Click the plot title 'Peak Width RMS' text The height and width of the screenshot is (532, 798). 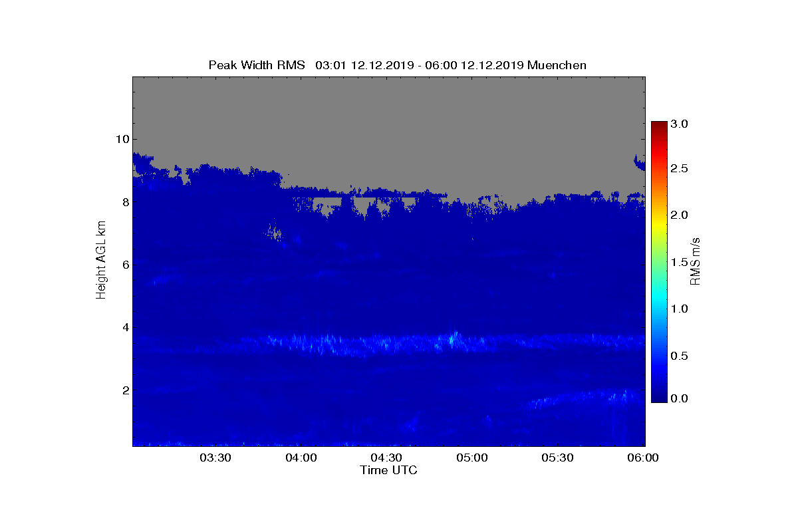pyautogui.click(x=257, y=65)
